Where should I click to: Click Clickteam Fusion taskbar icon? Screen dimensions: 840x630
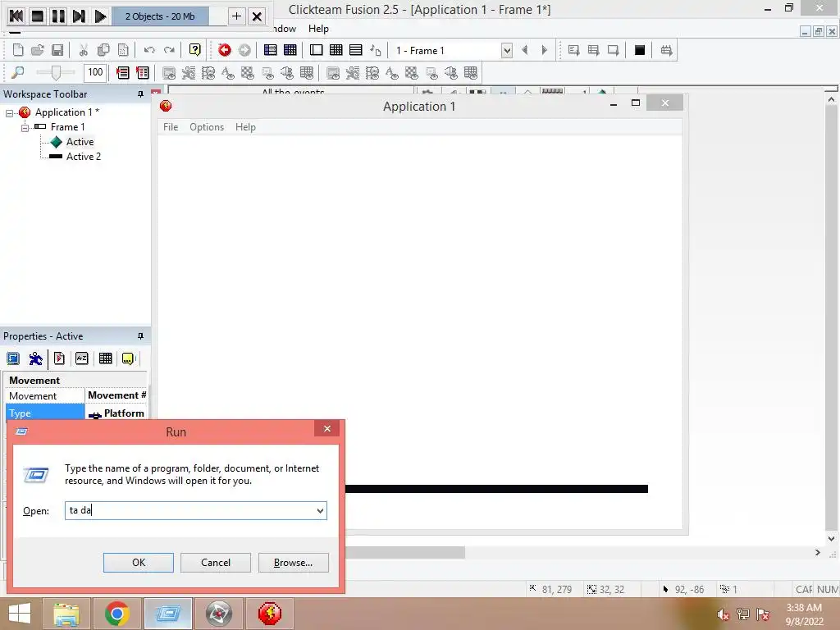269,614
